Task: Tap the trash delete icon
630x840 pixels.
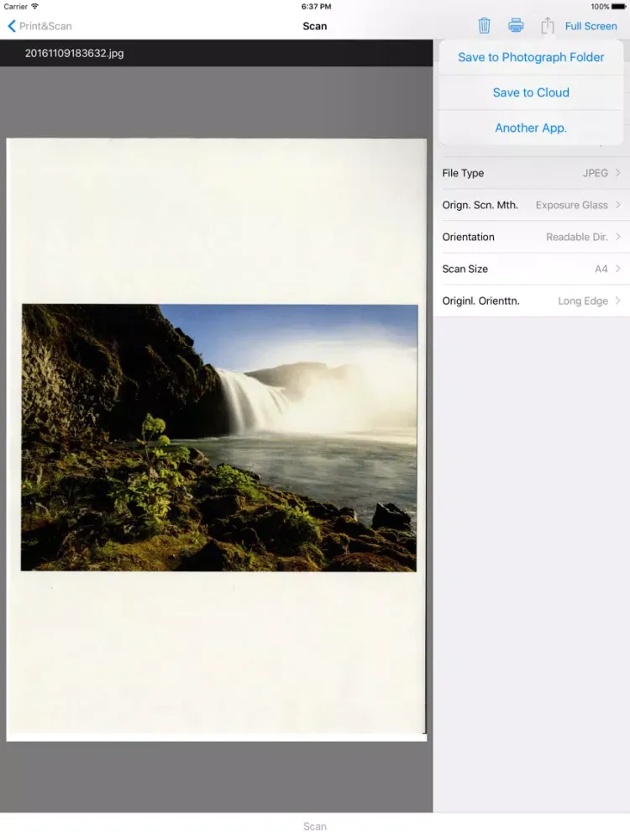Action: 484,26
